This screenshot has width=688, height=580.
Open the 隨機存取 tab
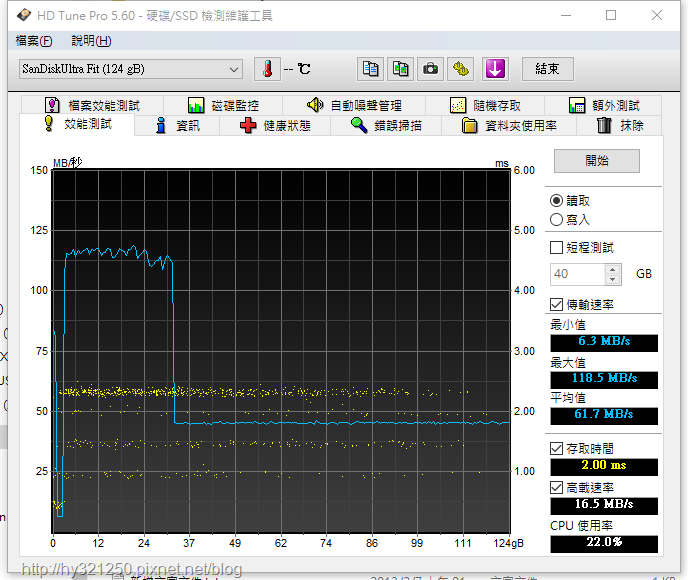coord(485,105)
